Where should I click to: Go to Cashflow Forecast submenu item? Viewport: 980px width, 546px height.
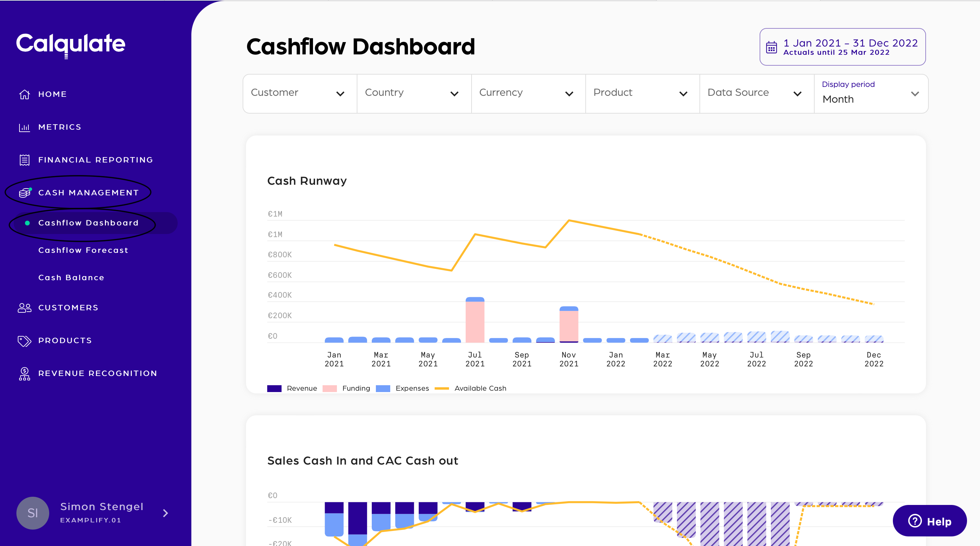pyautogui.click(x=83, y=250)
